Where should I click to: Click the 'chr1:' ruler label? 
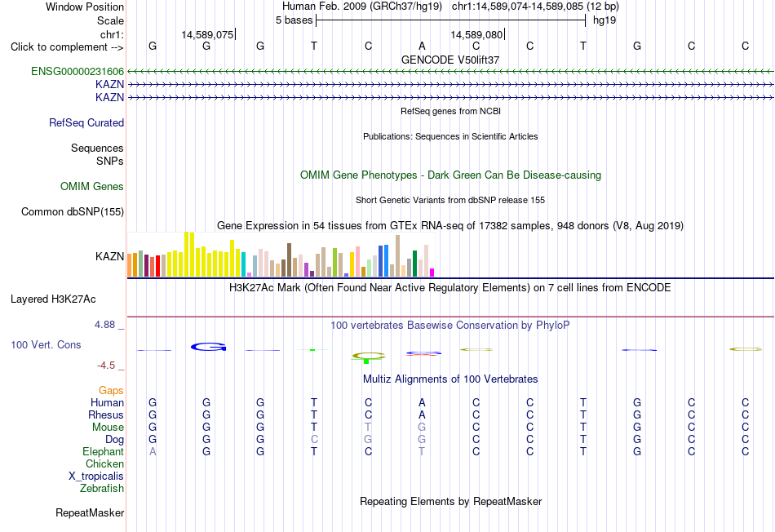113,34
